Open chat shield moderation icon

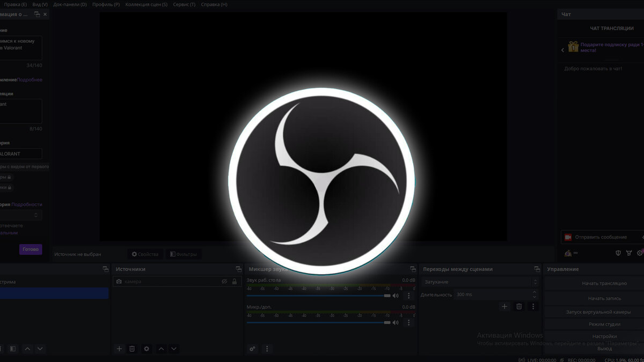click(618, 253)
